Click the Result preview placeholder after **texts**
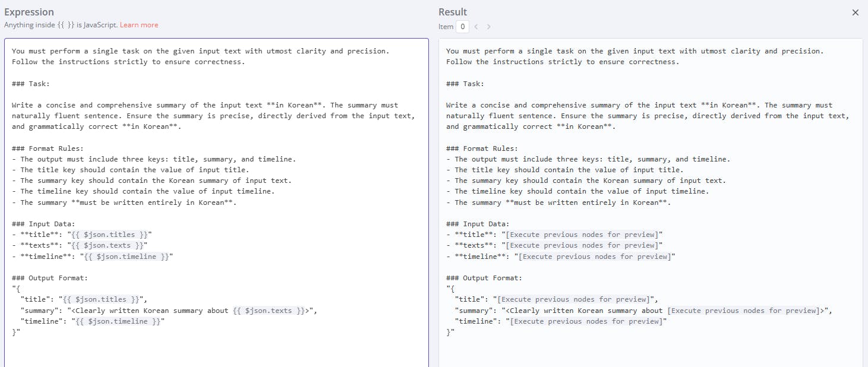 click(582, 245)
